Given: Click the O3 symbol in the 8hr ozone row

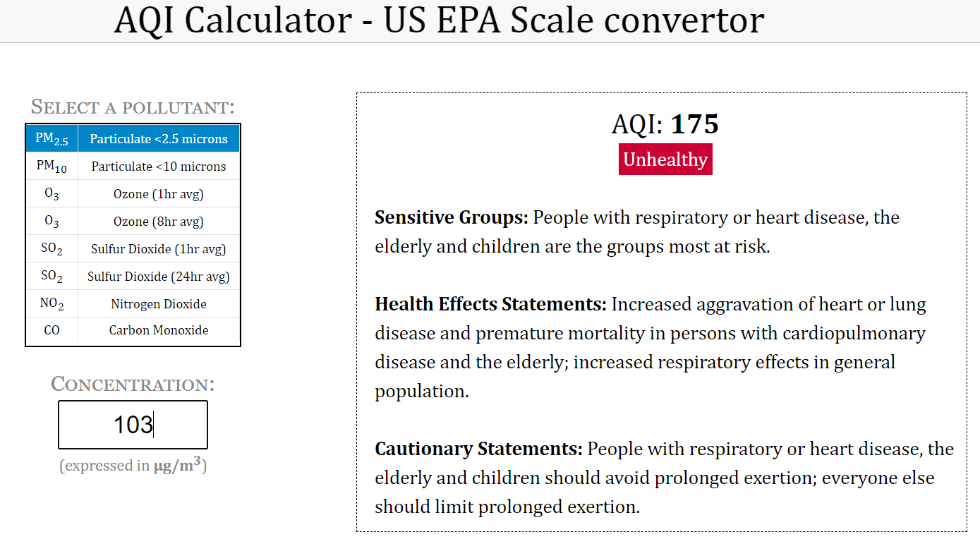Looking at the screenshot, I should coord(52,222).
